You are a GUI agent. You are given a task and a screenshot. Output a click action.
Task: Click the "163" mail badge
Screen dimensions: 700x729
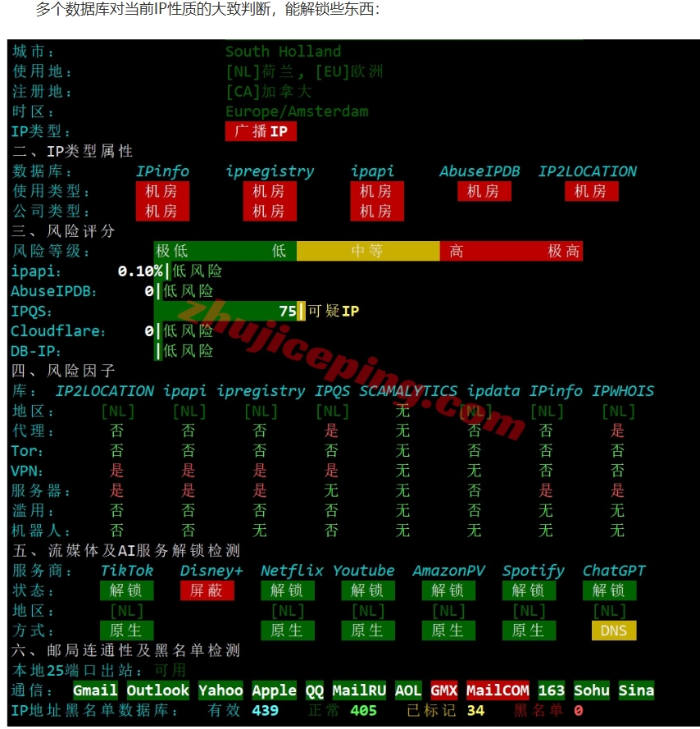552,691
